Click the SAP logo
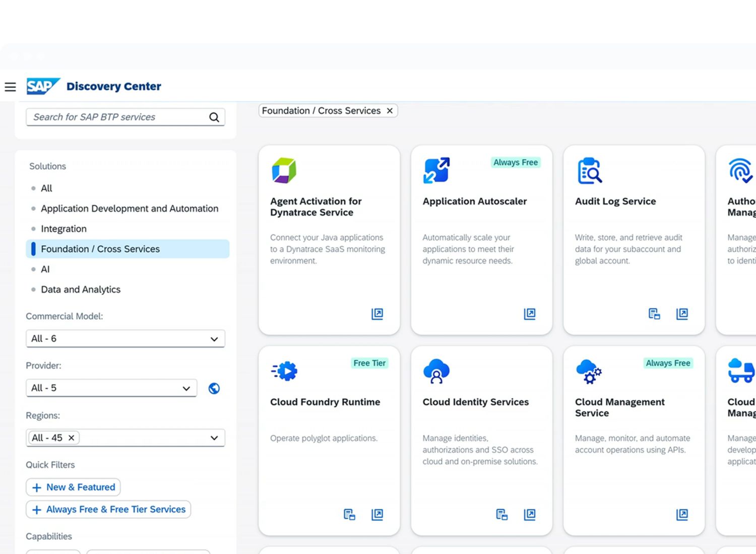Screen dimensions: 756x554 43,86
